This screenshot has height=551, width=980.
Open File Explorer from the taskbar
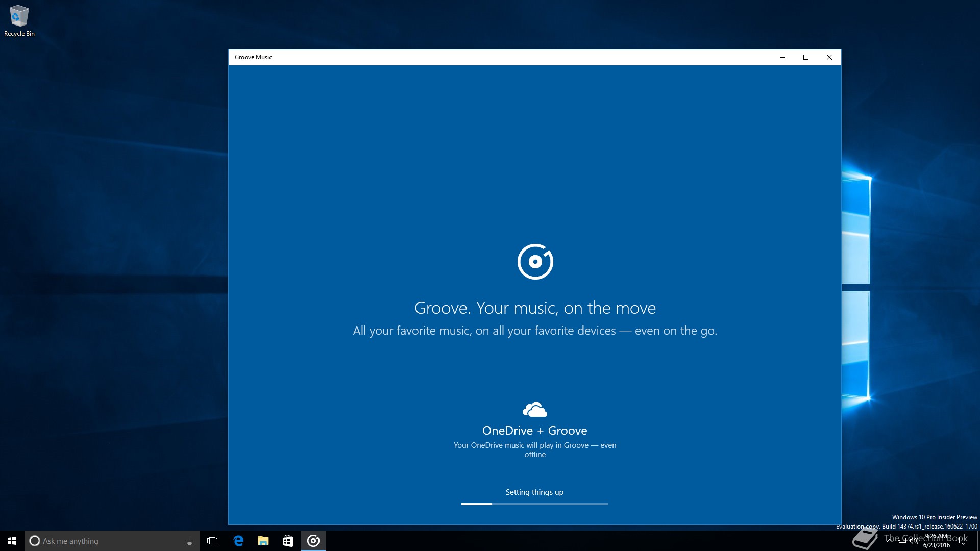point(263,541)
